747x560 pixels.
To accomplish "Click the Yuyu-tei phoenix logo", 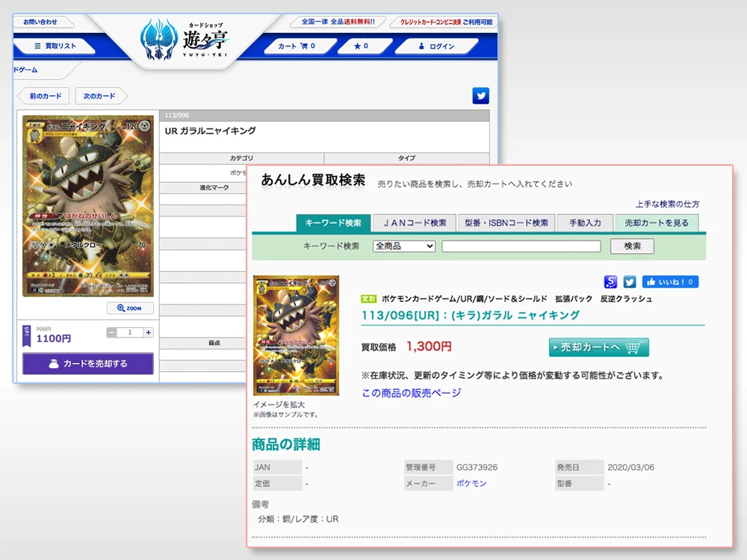I will (x=158, y=40).
